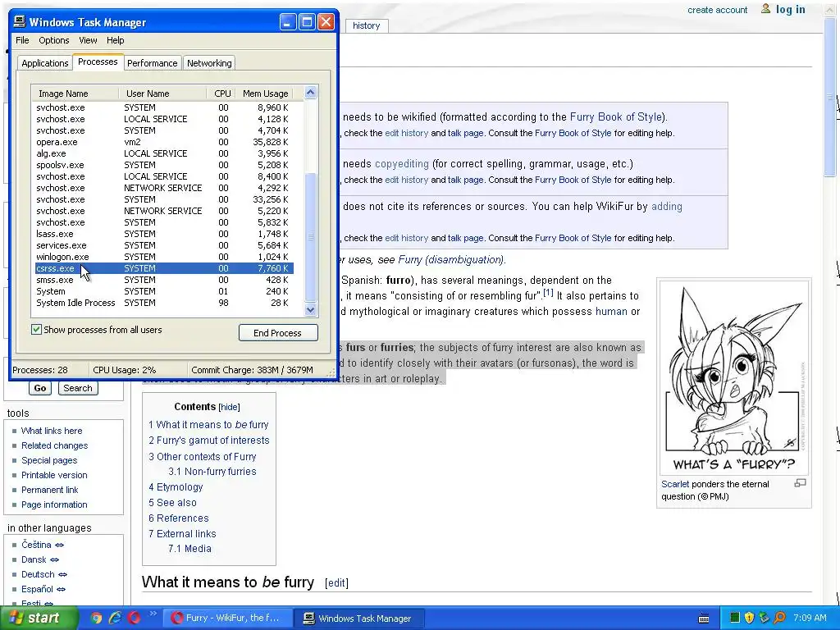Click the on-screen keyboard icon in the taskbar
The width and height of the screenshot is (840, 630).
click(x=704, y=619)
